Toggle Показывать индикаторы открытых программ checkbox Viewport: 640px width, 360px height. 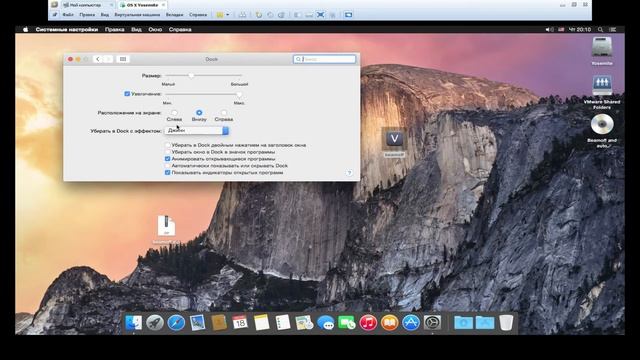[167, 173]
